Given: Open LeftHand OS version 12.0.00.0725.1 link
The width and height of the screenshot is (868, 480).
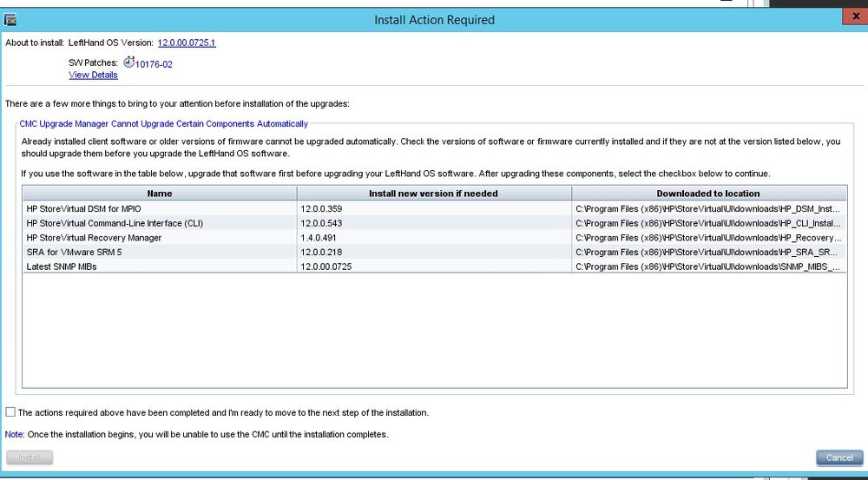Looking at the screenshot, I should click(187, 43).
